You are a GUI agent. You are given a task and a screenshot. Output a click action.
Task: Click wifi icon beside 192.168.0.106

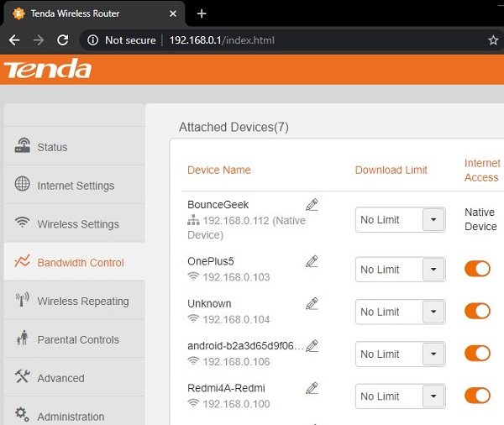[x=193, y=361]
